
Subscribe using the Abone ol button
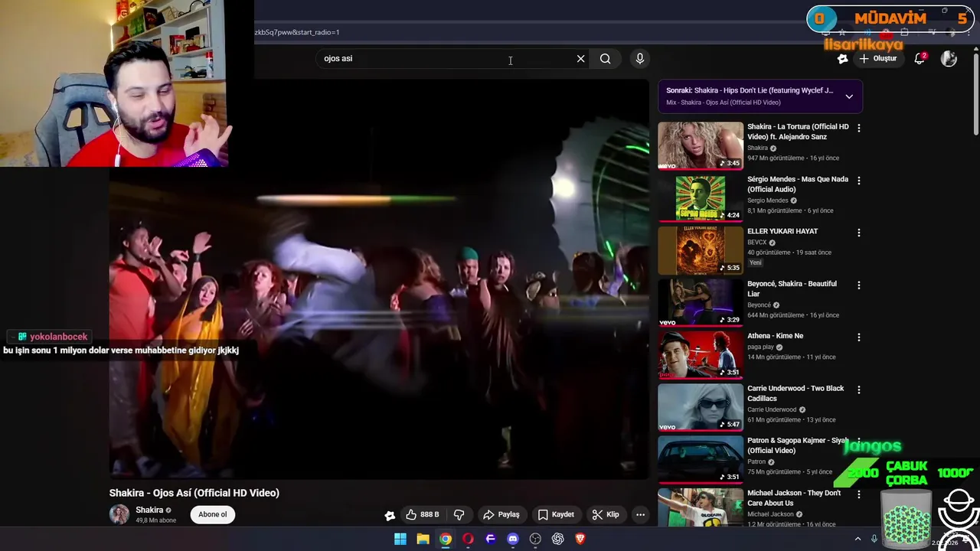point(213,514)
